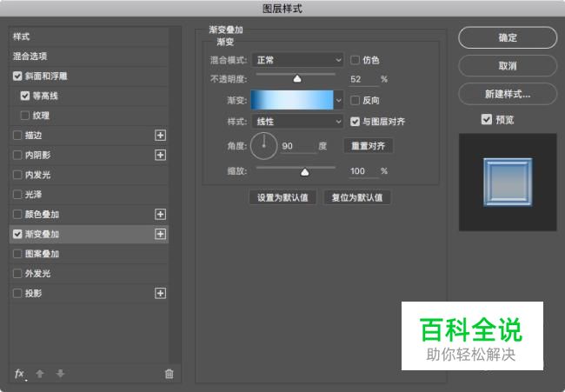Open the 样式 dropdown showing 线性

297,122
